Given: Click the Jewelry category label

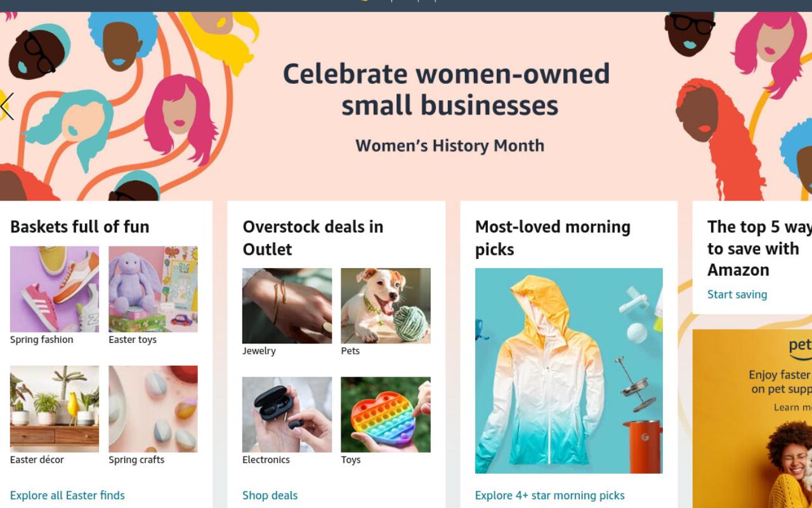Looking at the screenshot, I should [259, 351].
